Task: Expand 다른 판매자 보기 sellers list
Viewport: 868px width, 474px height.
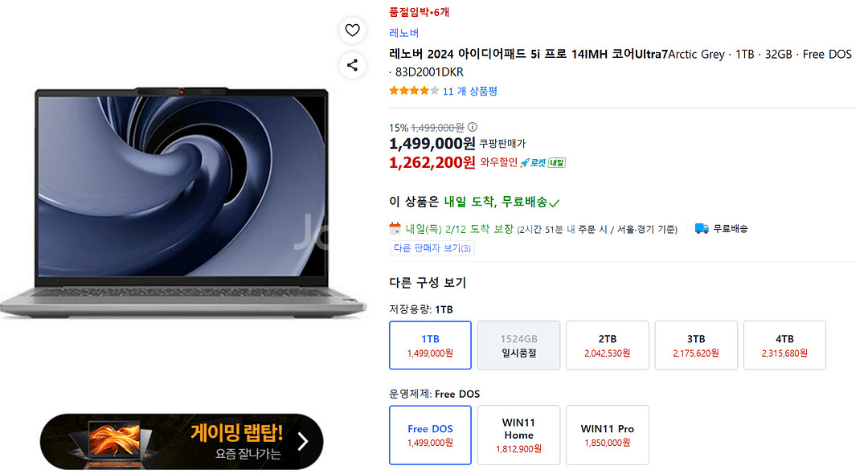Action: (432, 248)
